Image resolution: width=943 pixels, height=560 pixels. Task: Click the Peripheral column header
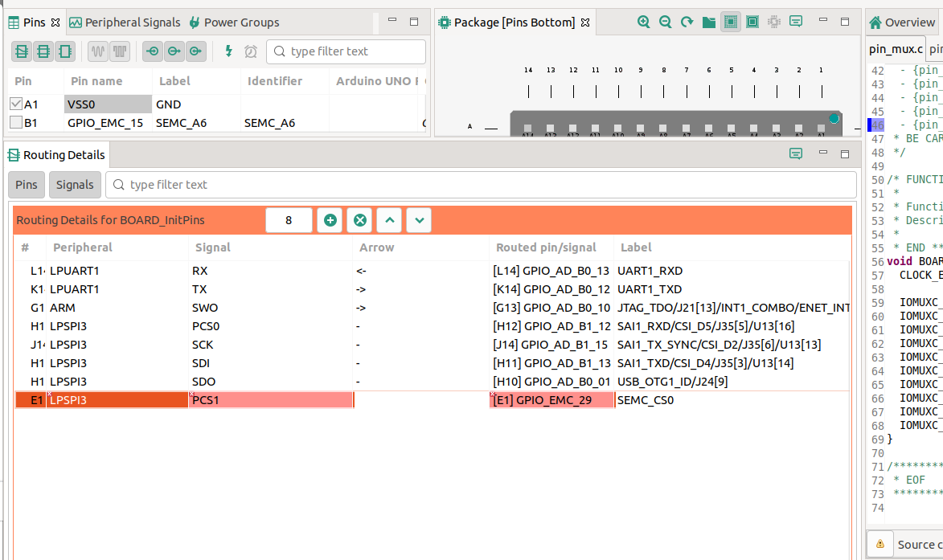[82, 247]
